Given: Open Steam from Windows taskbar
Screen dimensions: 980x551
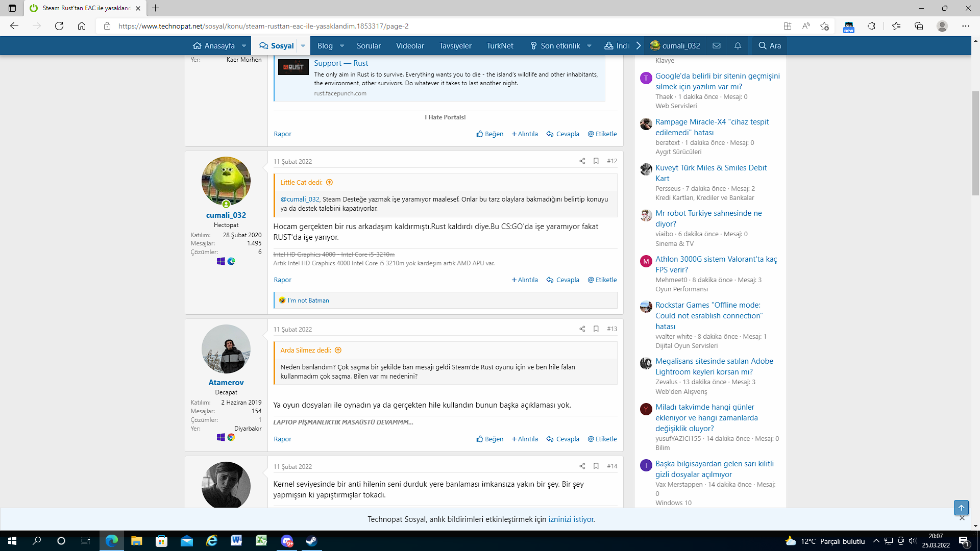Looking at the screenshot, I should (311, 541).
